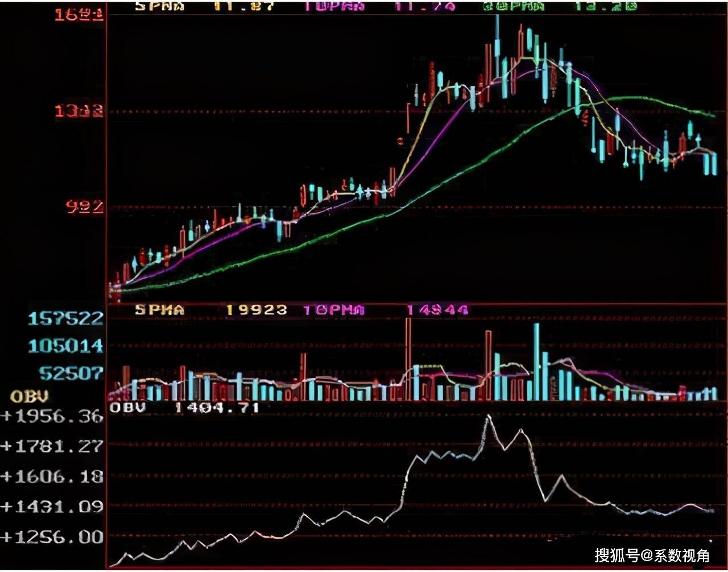Click the 157522 volume axis label
Screen dimensions: 728x572
[66, 318]
